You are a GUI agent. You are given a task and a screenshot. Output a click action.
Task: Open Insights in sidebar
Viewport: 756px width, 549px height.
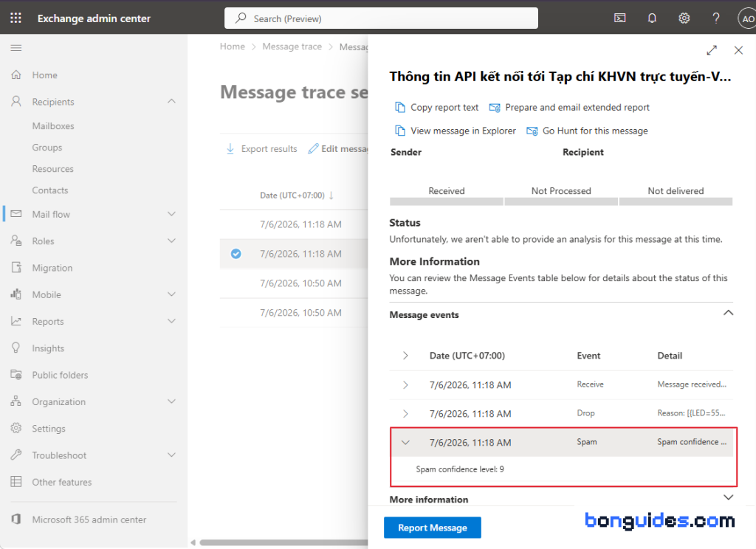48,348
